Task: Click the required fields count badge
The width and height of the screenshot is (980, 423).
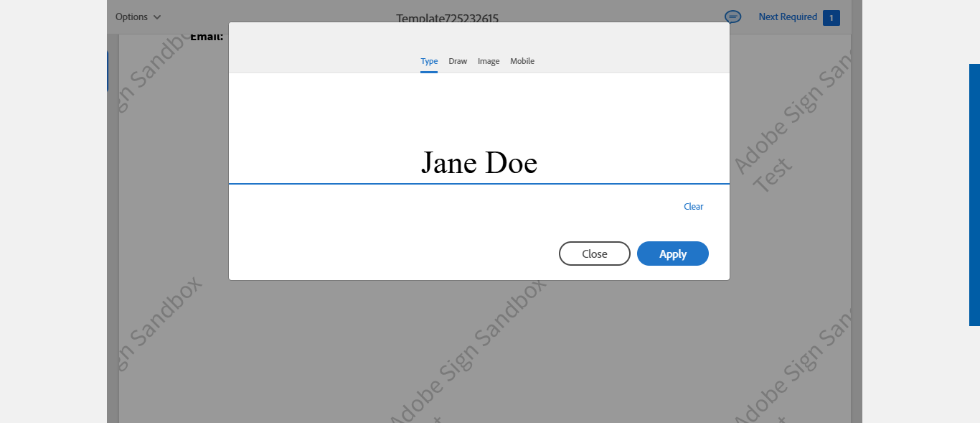Action: coord(831,17)
